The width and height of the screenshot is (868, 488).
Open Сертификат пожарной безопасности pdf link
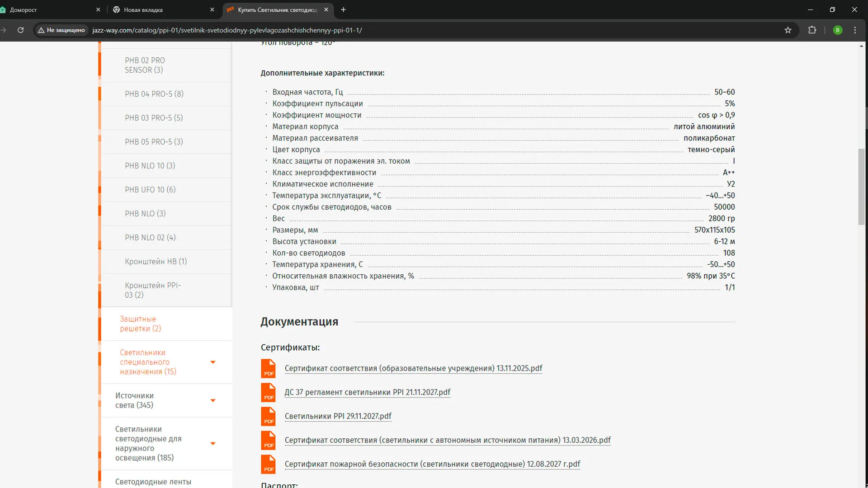(432, 464)
